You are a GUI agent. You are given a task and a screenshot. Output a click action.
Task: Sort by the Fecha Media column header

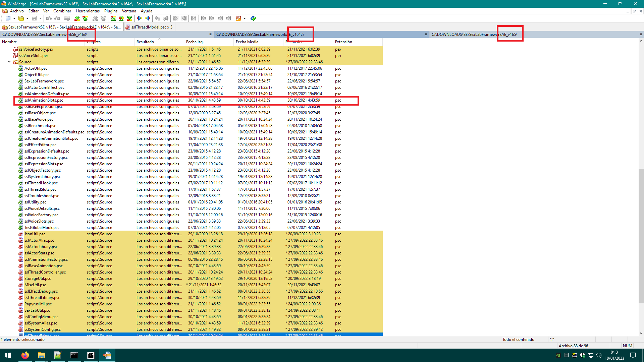point(258,42)
